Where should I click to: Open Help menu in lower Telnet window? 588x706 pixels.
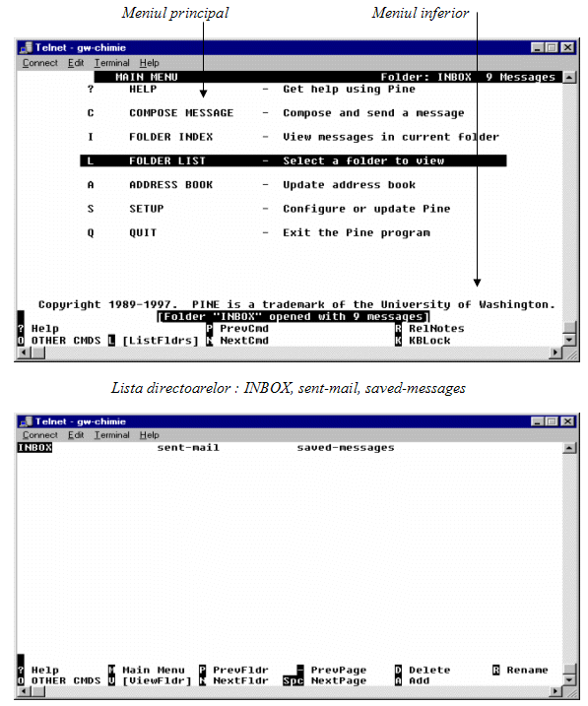(x=149, y=435)
